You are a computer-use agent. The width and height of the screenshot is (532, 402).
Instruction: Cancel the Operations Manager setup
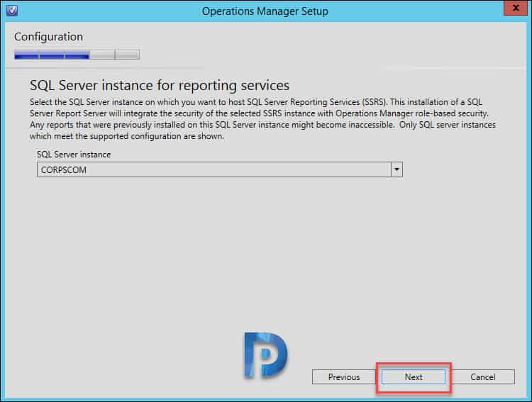(x=483, y=377)
